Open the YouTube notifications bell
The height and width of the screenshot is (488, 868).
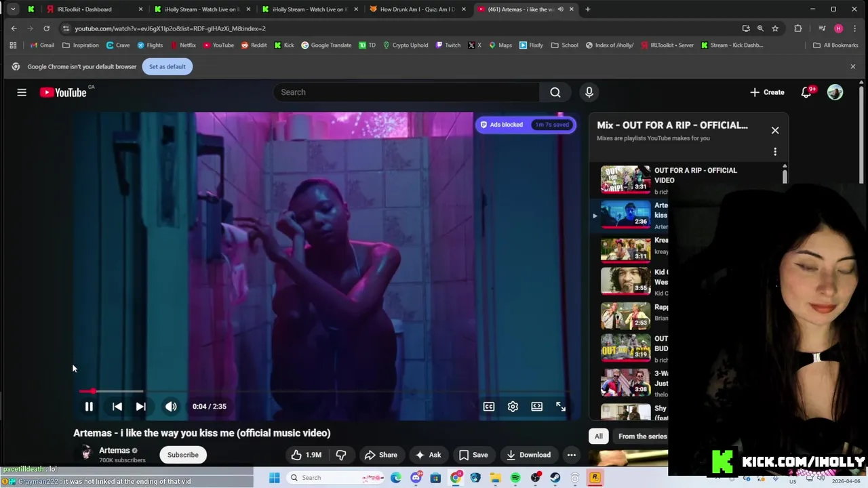point(806,92)
